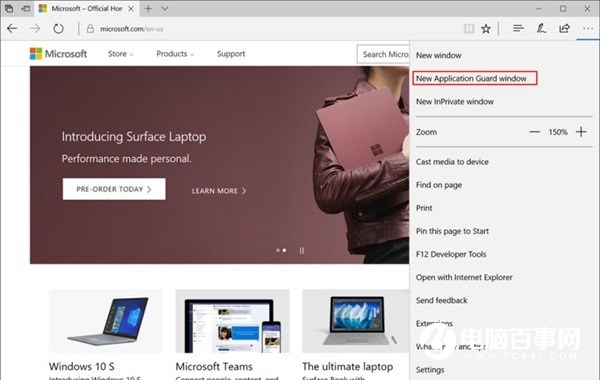Click the forward navigation arrow
This screenshot has width=600, height=380.
pyautogui.click(x=35, y=28)
